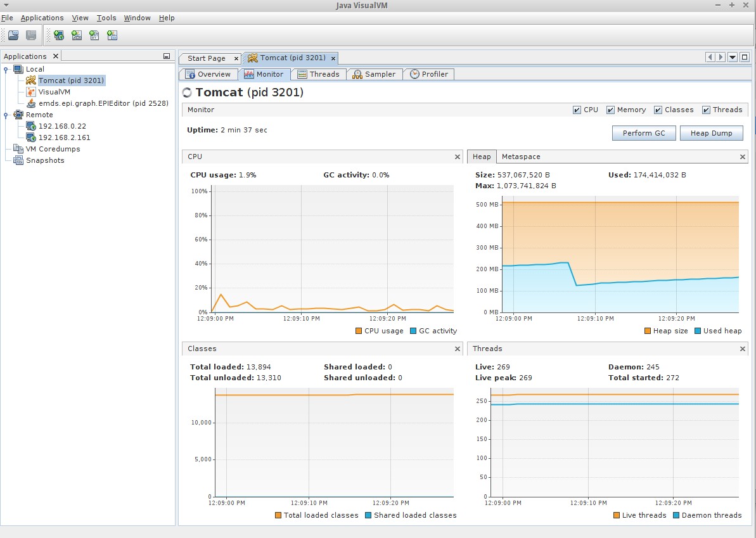Close the Start Page tab
This screenshot has width=756, height=538.
coord(236,58)
